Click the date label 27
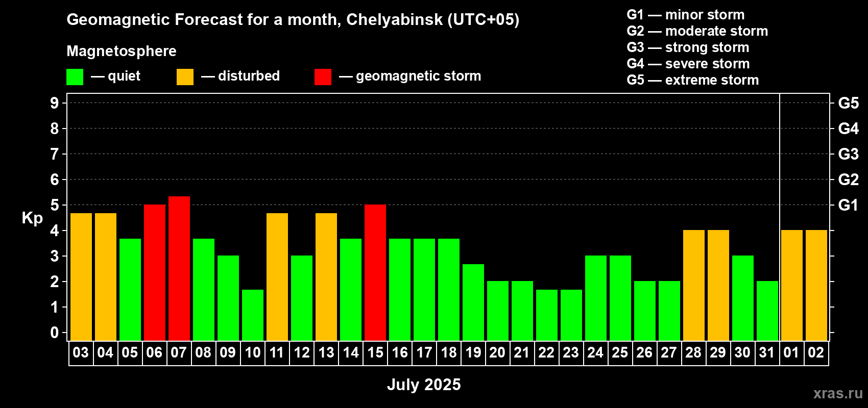This screenshot has width=868, height=408. 669,353
